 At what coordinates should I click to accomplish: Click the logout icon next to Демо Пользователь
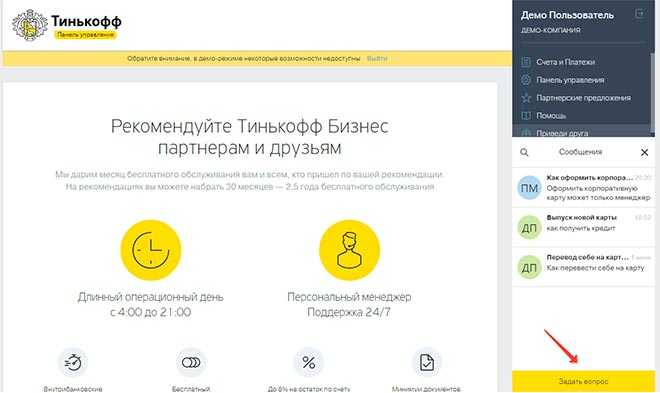pos(639,14)
